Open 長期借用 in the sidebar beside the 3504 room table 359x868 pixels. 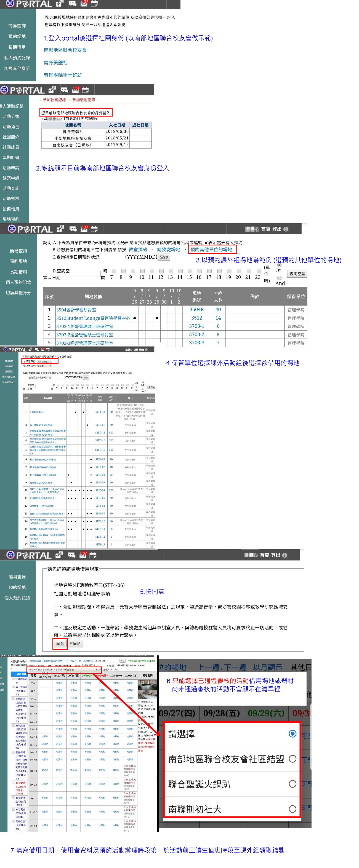(x=18, y=272)
